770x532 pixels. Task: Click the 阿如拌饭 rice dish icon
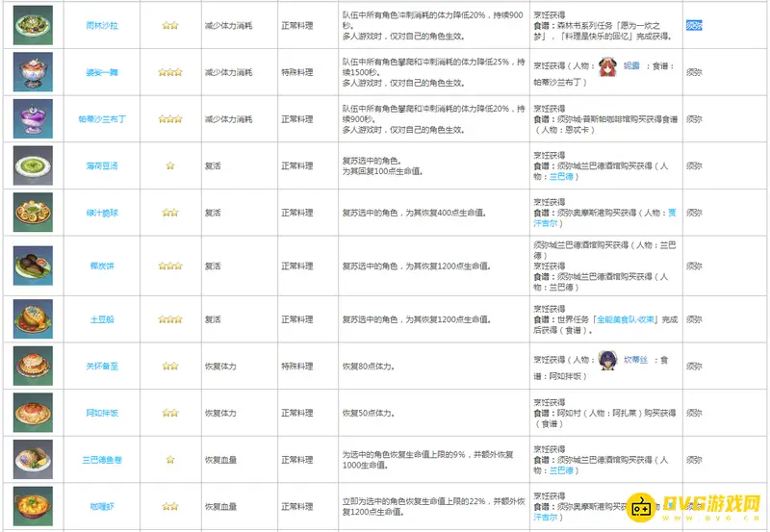click(33, 412)
